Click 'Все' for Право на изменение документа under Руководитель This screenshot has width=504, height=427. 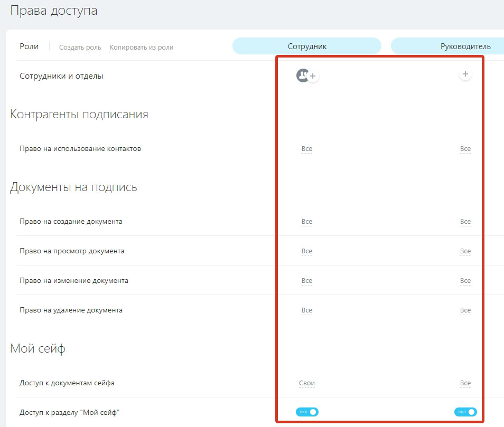coord(465,280)
